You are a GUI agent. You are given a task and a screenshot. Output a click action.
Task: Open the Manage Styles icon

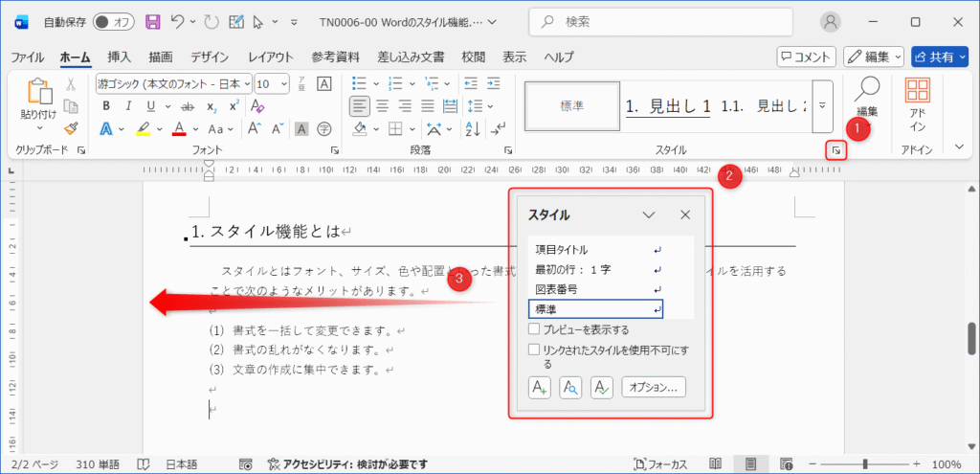[601, 387]
